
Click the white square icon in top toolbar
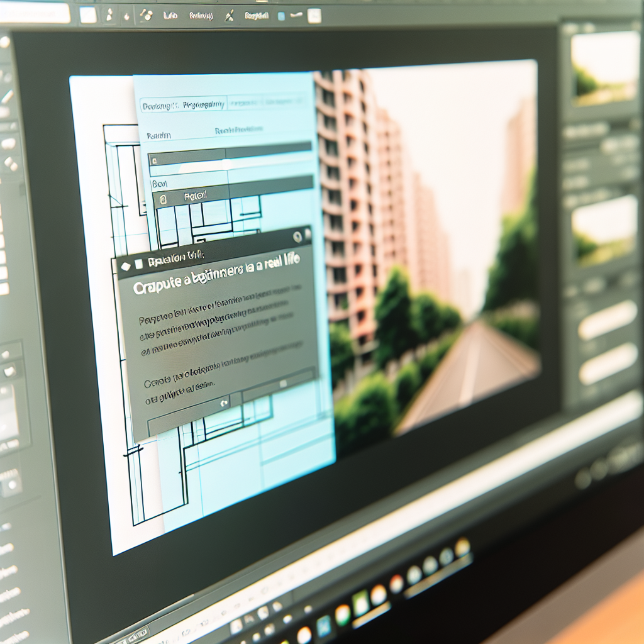(x=88, y=15)
